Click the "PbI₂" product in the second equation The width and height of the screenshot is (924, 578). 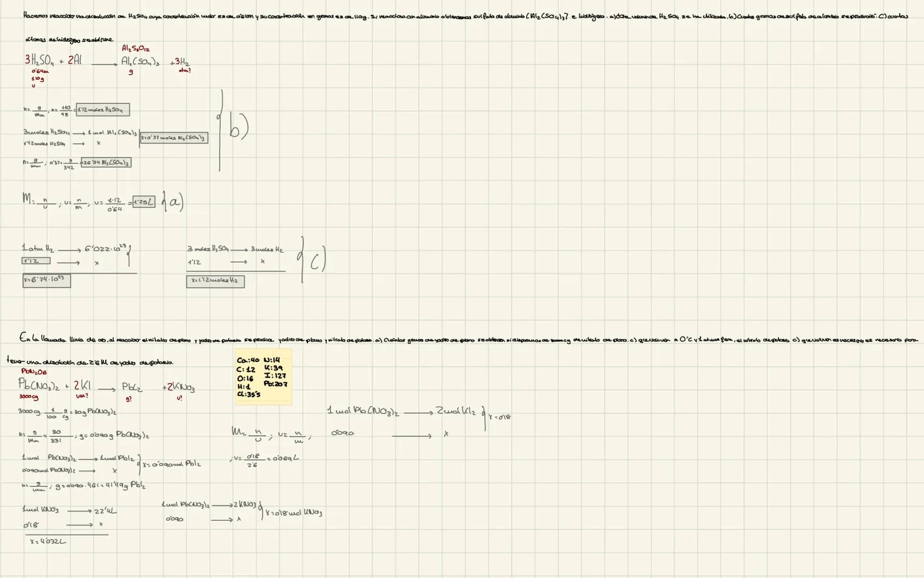132,387
